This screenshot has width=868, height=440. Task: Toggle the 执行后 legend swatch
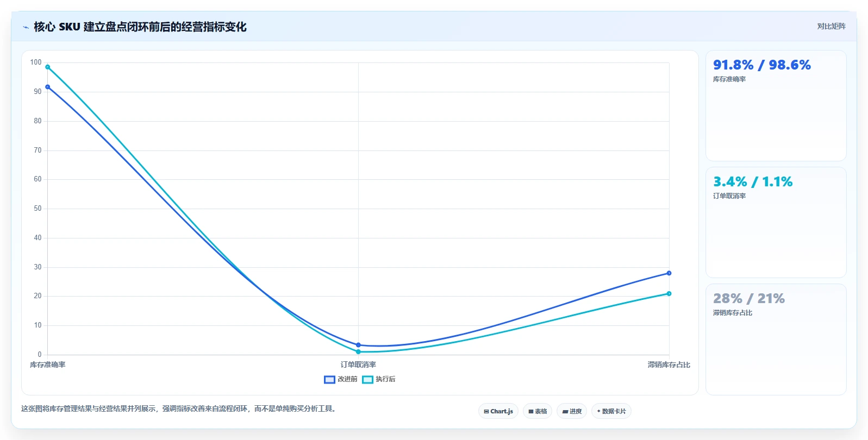pos(367,379)
